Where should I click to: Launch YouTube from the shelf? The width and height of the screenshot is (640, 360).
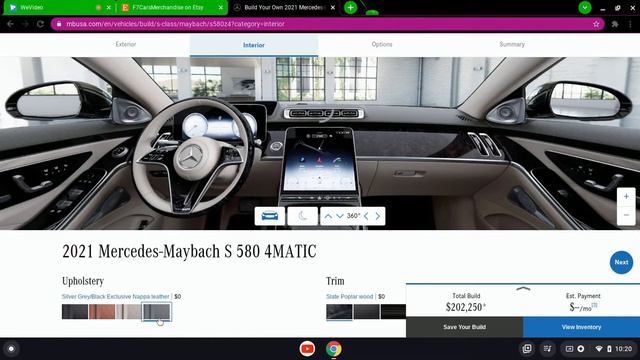[x=307, y=349]
